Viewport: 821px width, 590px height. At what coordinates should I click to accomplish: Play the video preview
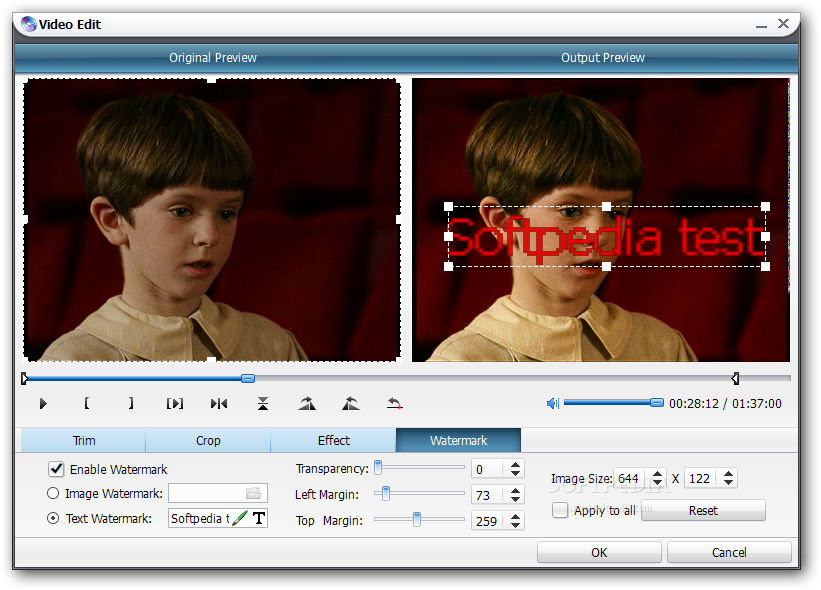coord(43,404)
